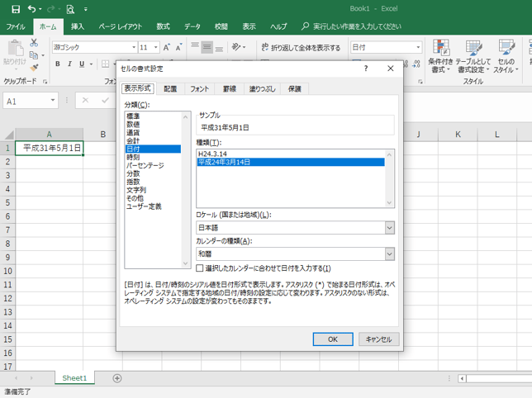Select 通貨 in the category list

click(x=133, y=132)
